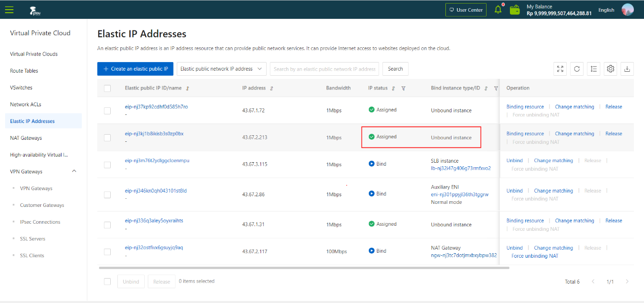Open the English language selector
The width and height of the screenshot is (644, 303).
point(606,10)
